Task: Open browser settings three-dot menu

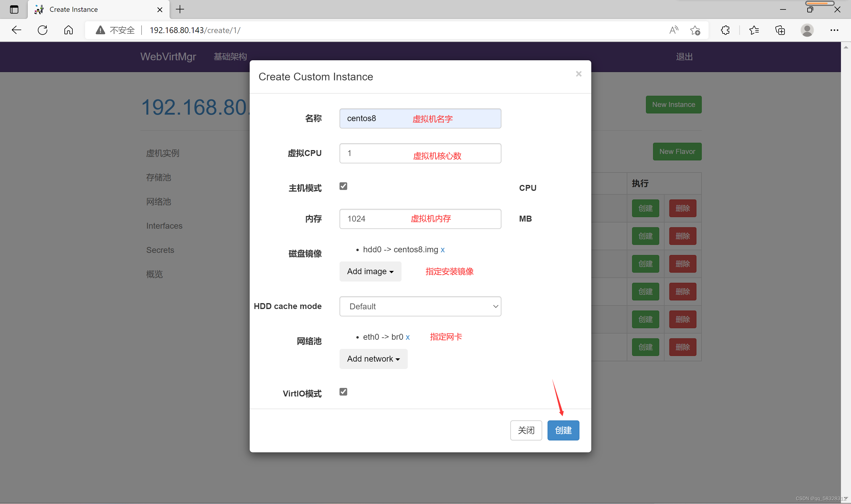Action: pos(834,30)
